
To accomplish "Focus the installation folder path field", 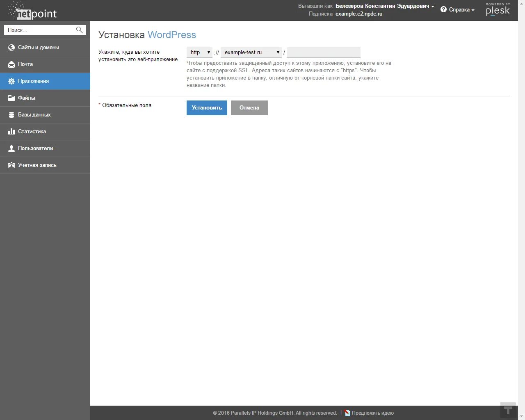I will [324, 52].
